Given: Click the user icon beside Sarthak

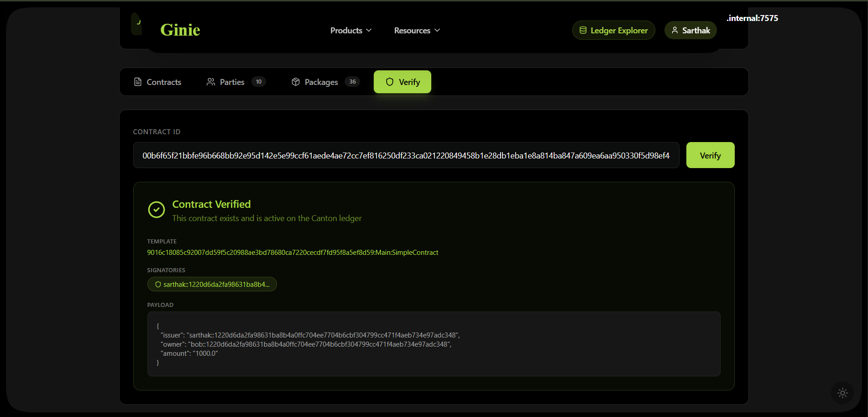Looking at the screenshot, I should pos(675,31).
